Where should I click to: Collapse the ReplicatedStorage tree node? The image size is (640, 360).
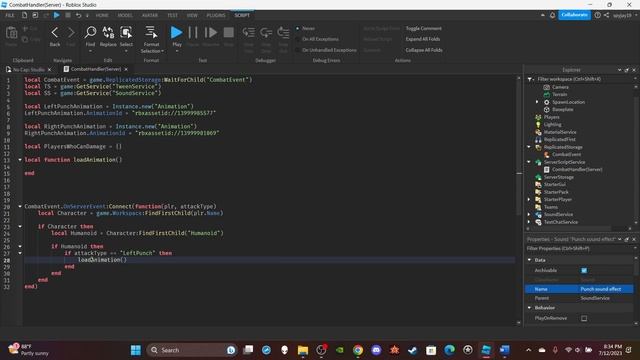[529, 147]
